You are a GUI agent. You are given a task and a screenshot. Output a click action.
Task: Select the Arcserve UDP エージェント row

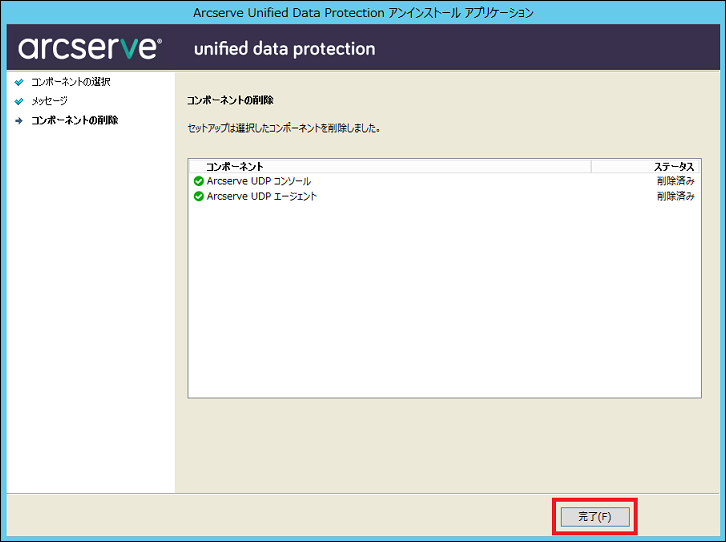coord(444,196)
